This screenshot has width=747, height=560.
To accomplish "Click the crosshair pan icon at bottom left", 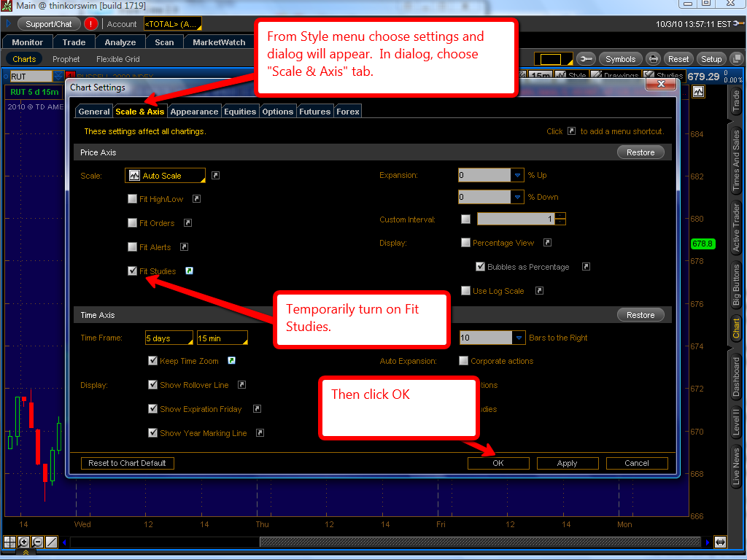I will click(9, 542).
